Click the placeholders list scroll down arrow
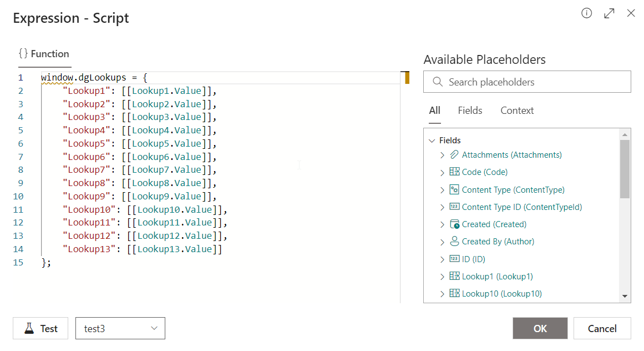This screenshot has height=351, width=644. tap(625, 297)
